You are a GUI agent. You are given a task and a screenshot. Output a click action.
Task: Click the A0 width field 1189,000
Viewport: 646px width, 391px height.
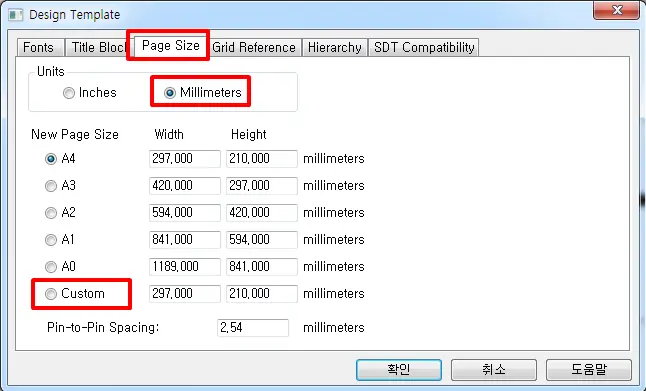185,267
